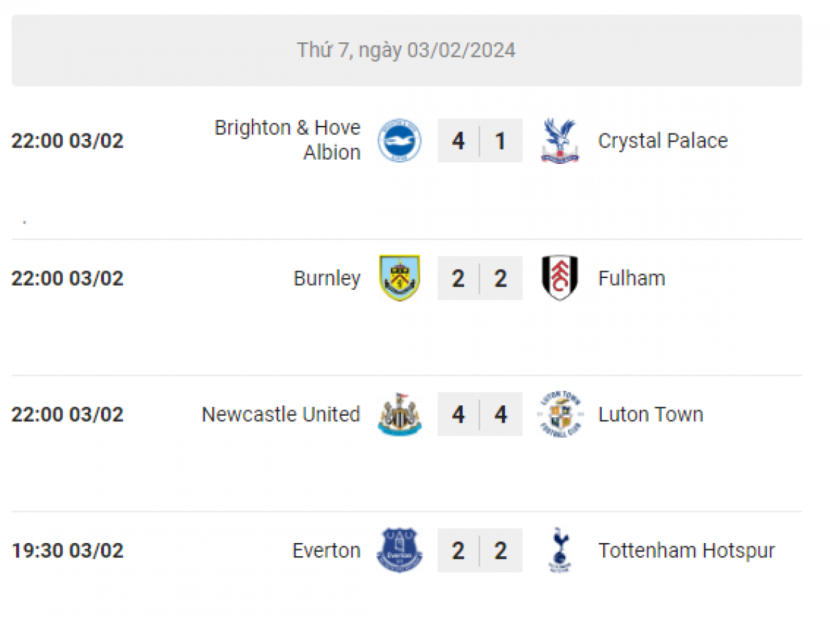Click the Crystal Palace team name

pyautogui.click(x=663, y=140)
